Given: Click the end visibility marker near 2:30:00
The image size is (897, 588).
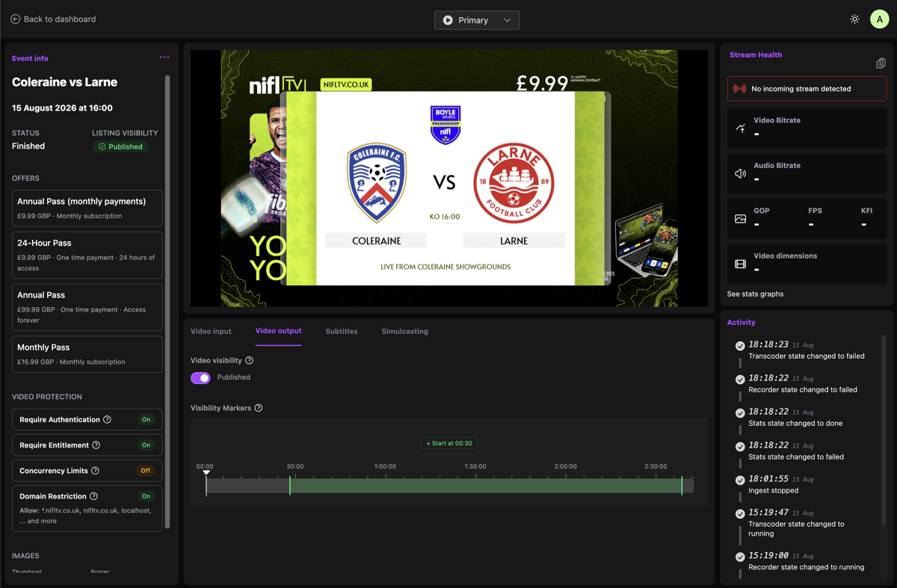Looking at the screenshot, I should click(682, 485).
